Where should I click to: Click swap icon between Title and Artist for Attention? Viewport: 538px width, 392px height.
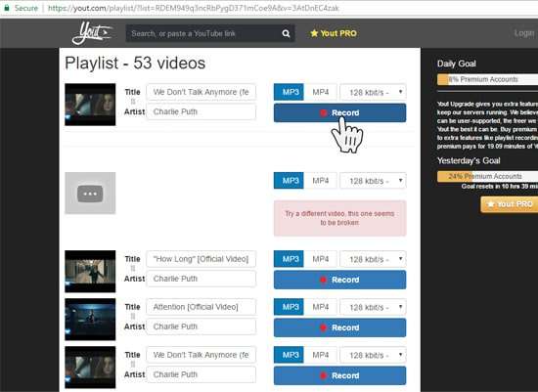pos(133,316)
